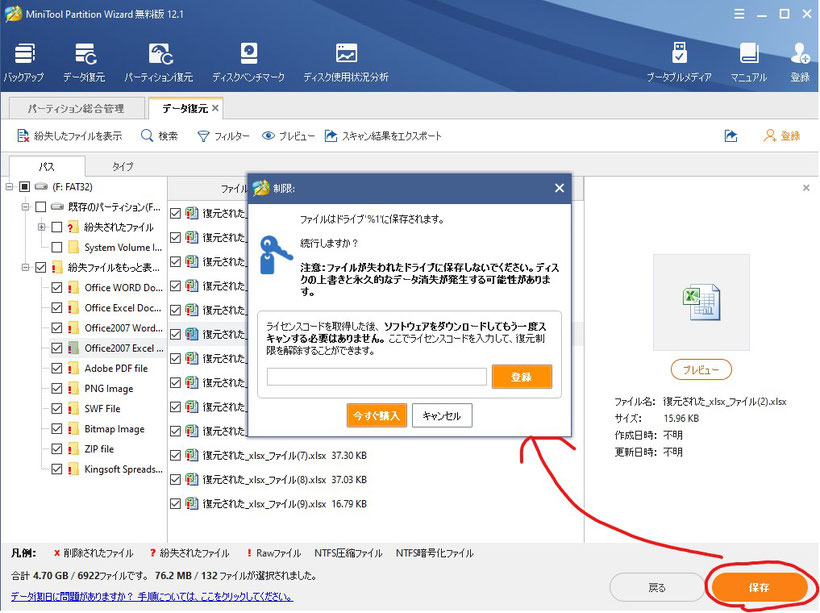The width and height of the screenshot is (820, 613).
Task: Select the データ復元 tab
Action: [185, 108]
